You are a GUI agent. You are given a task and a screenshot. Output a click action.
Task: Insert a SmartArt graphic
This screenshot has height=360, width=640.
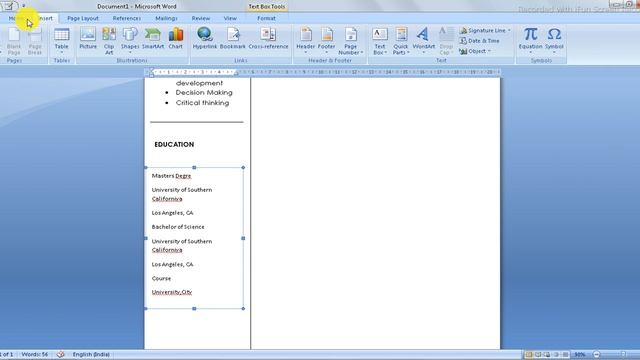[x=153, y=39]
